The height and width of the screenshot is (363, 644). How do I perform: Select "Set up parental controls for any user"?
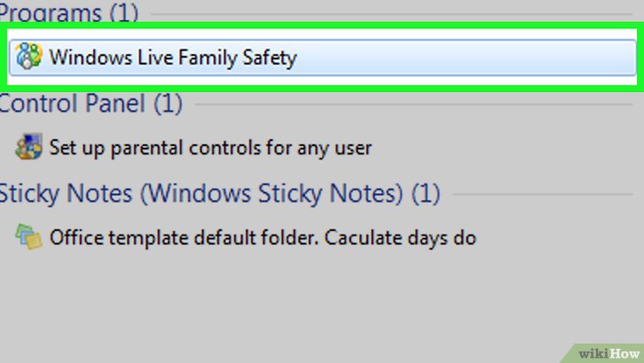click(x=210, y=148)
